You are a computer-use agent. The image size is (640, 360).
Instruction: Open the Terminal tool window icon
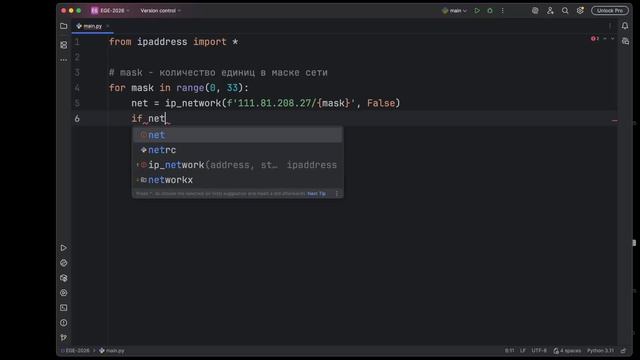click(x=64, y=308)
